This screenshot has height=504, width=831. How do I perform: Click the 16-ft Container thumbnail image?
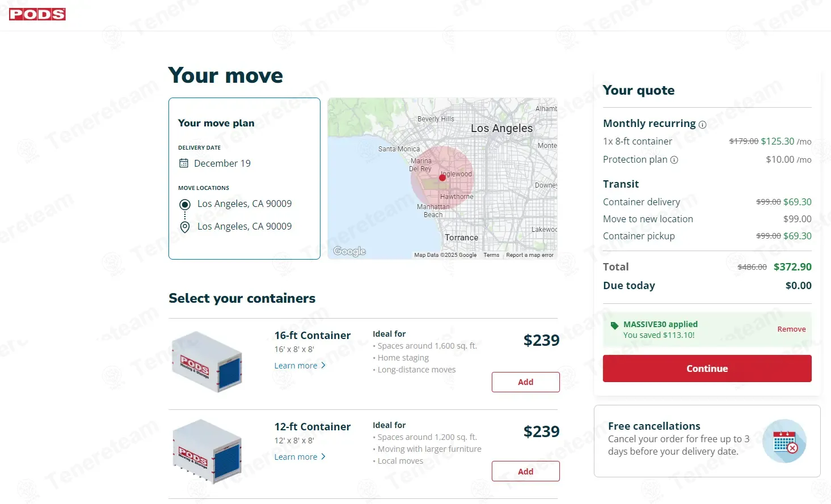point(208,362)
